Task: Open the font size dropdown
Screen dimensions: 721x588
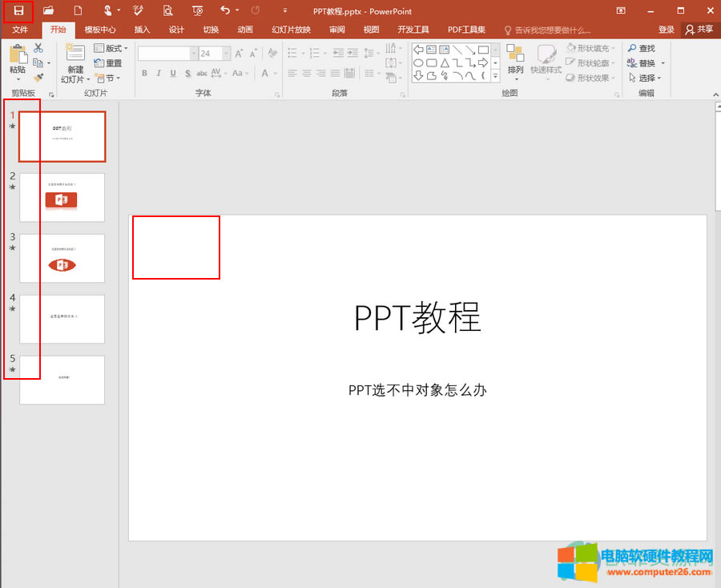Action: [x=228, y=54]
